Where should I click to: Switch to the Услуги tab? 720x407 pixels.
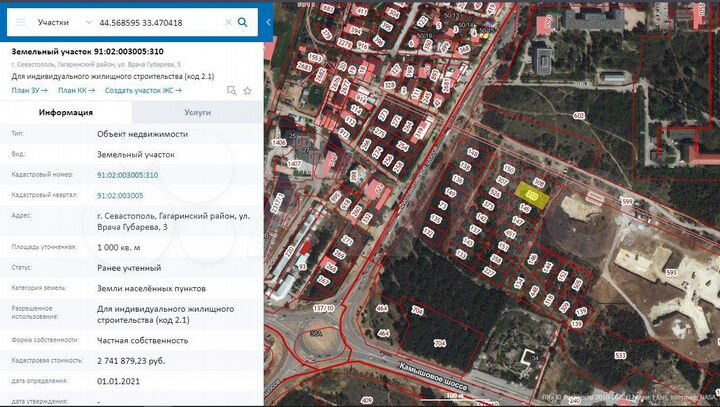(x=197, y=113)
